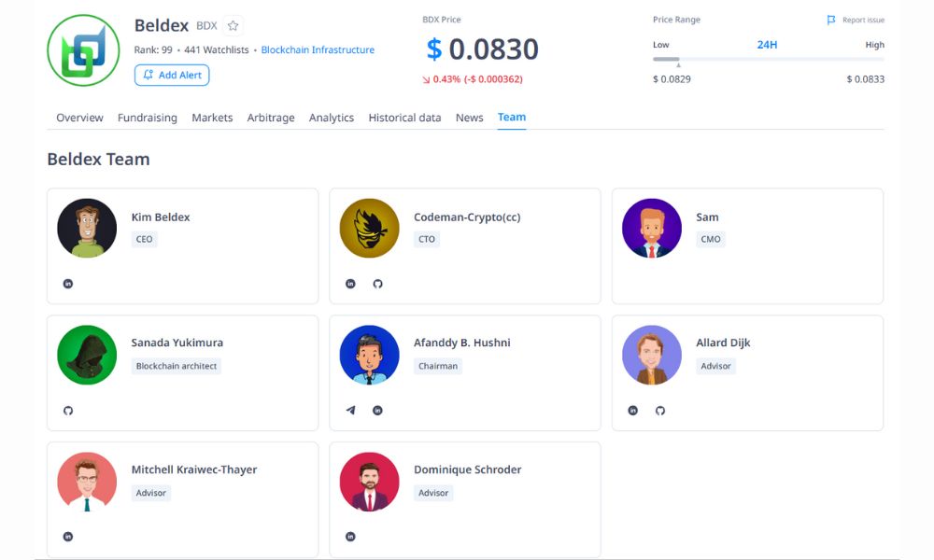Open Mitchell Kraiwec-Thayer's LinkedIn icon
Viewport: 934px width, 560px height.
tap(68, 537)
